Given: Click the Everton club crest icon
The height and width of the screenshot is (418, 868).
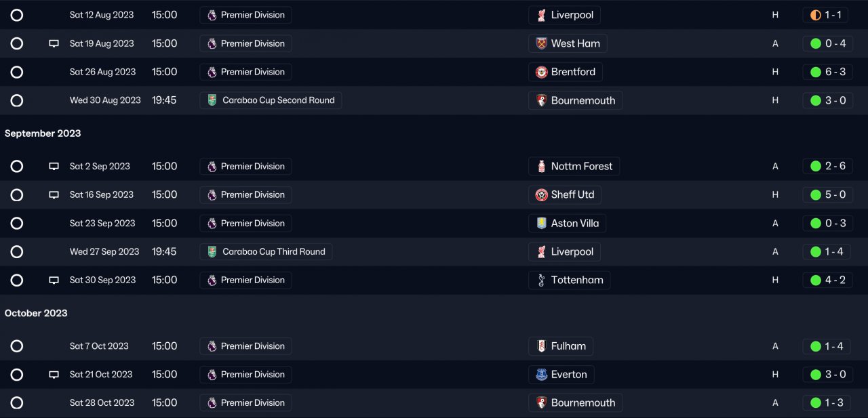Looking at the screenshot, I should pyautogui.click(x=541, y=375).
